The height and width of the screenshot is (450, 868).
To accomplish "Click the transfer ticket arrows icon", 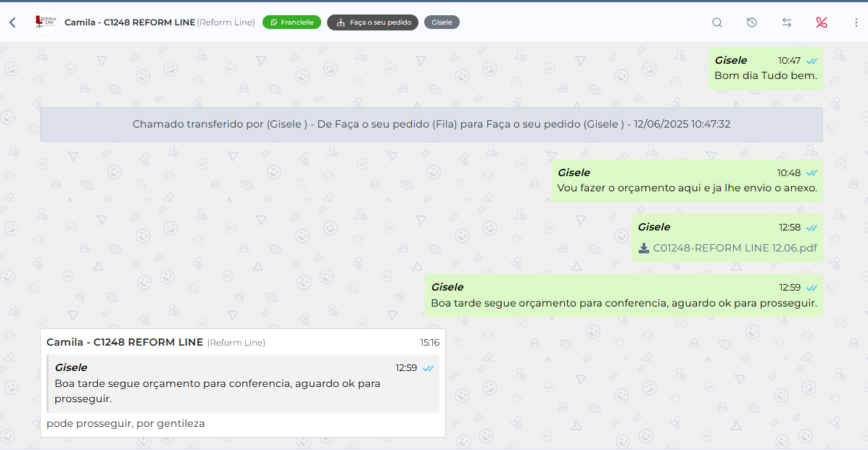I will click(x=787, y=22).
